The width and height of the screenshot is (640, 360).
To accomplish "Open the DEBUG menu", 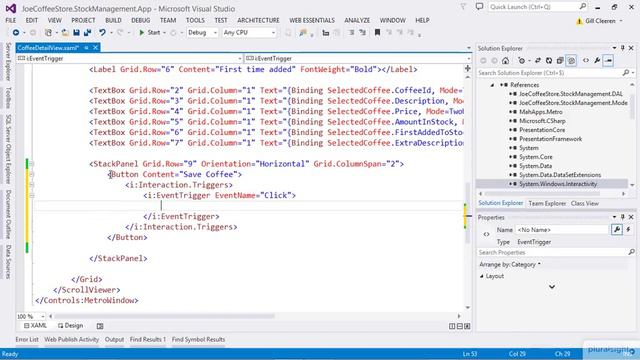I will click(141, 20).
